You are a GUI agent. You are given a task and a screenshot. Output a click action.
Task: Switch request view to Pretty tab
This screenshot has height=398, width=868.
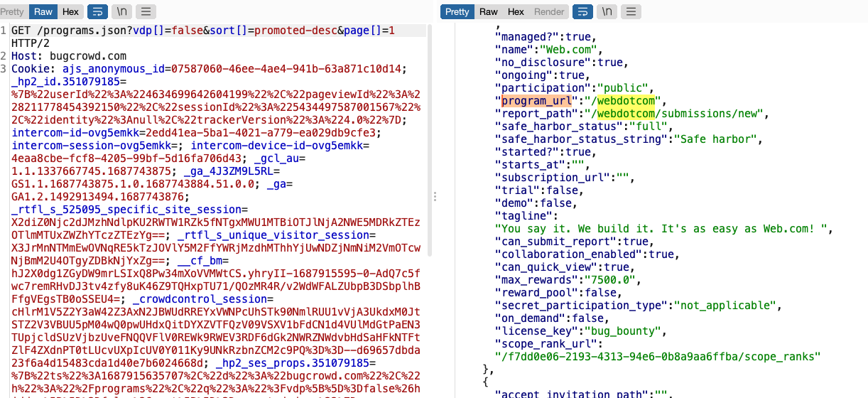coord(13,11)
